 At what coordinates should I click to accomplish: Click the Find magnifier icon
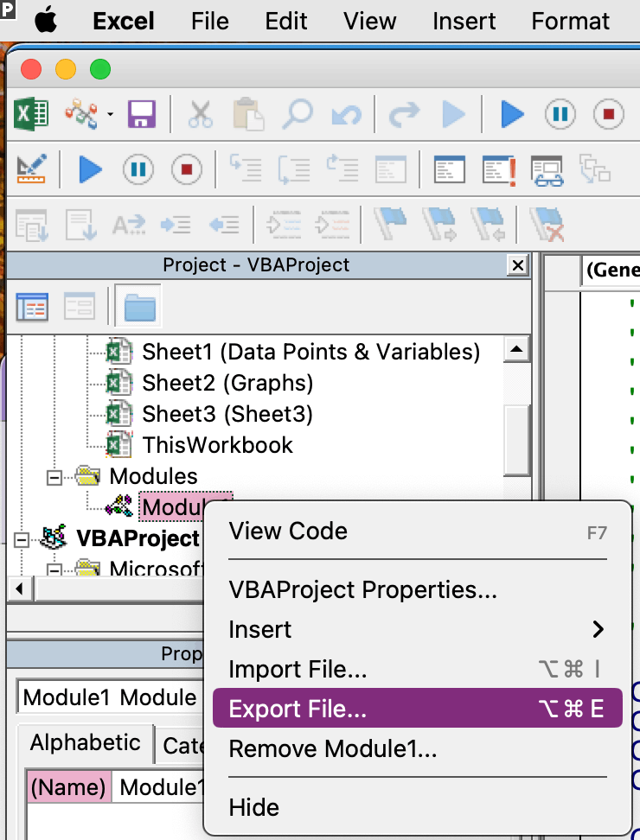[297, 113]
